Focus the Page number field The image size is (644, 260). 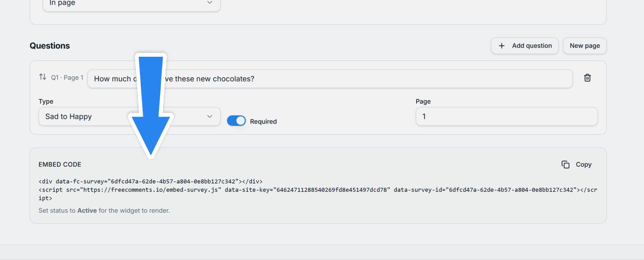click(x=507, y=116)
